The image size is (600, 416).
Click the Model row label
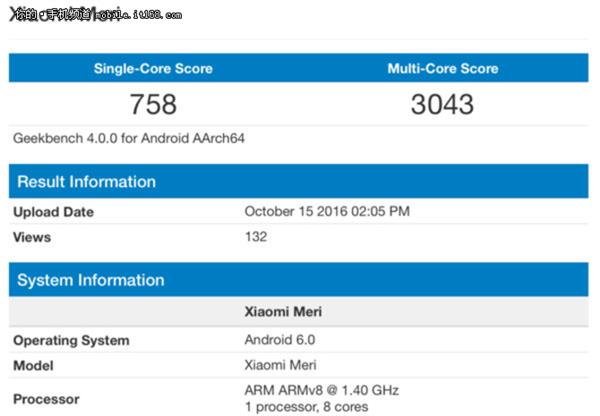click(33, 365)
